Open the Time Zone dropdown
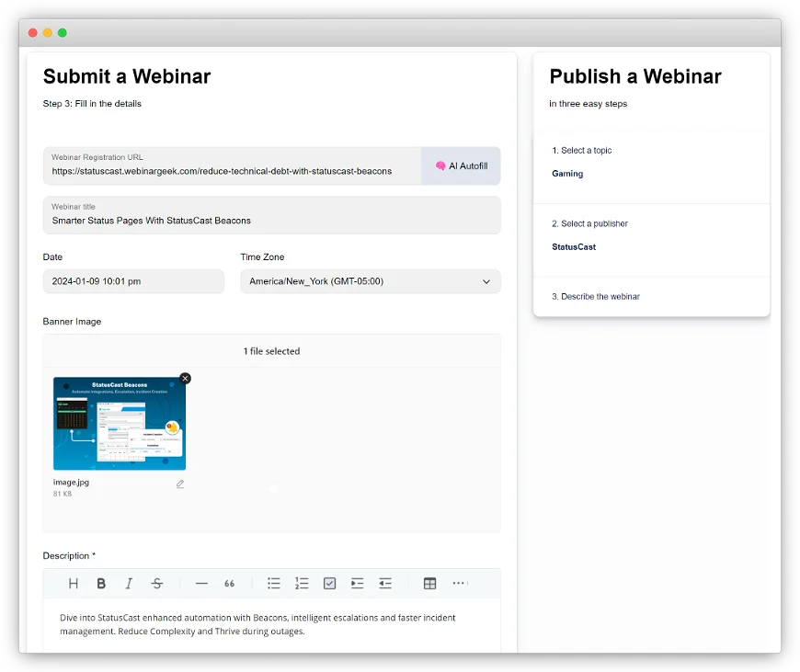 pyautogui.click(x=371, y=281)
